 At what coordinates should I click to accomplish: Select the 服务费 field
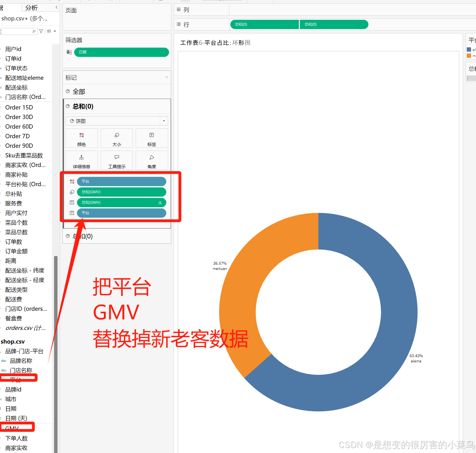[x=14, y=203]
